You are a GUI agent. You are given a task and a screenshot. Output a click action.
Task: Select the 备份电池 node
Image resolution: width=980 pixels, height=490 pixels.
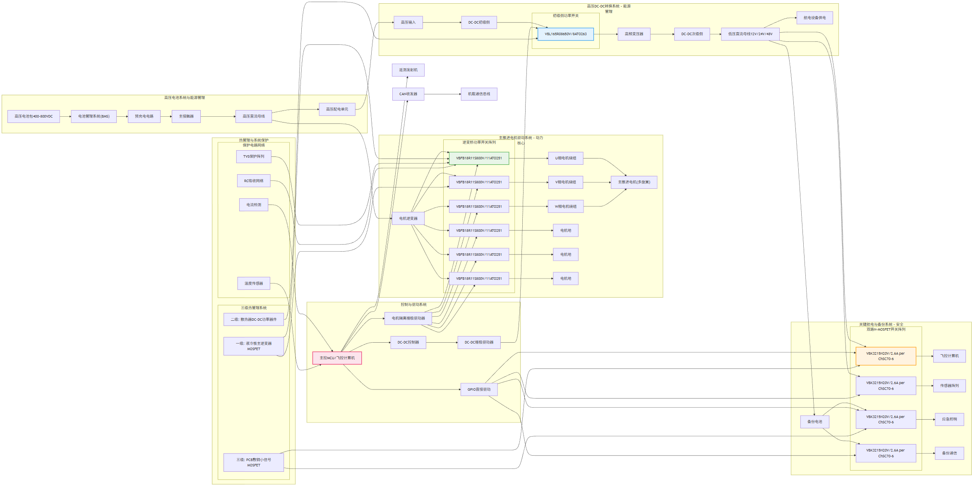point(814,422)
